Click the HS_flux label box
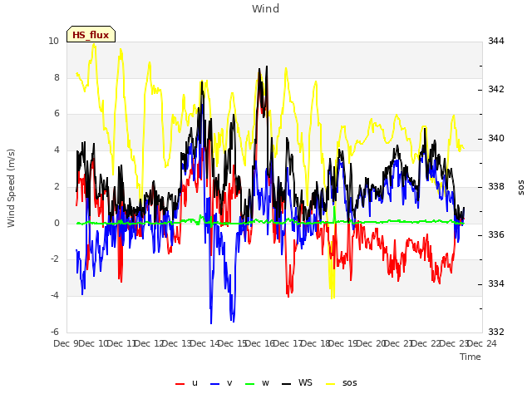This screenshot has width=532, height=399. 91,34
